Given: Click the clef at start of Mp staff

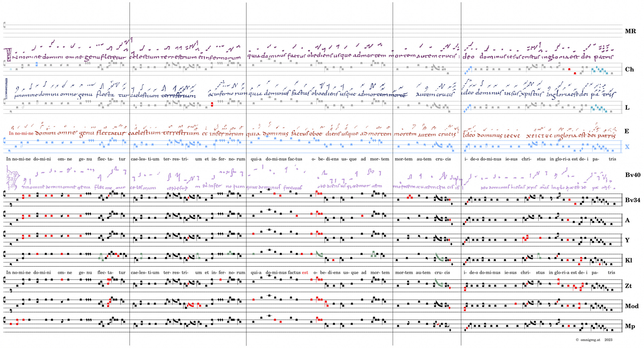Looking at the screenshot, I should [4, 320].
